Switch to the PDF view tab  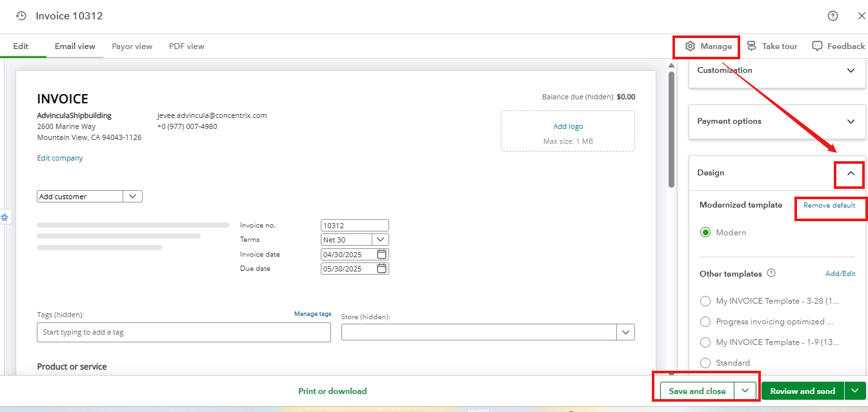click(x=187, y=46)
